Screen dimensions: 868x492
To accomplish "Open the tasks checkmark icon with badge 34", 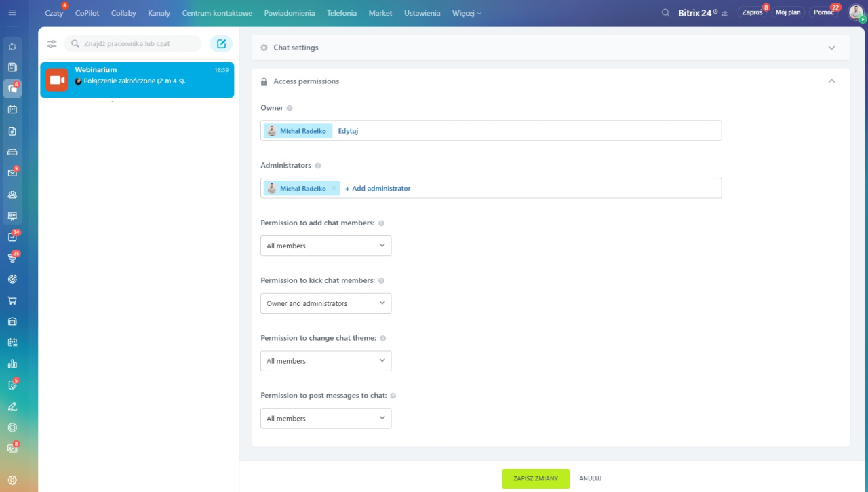I will point(12,237).
